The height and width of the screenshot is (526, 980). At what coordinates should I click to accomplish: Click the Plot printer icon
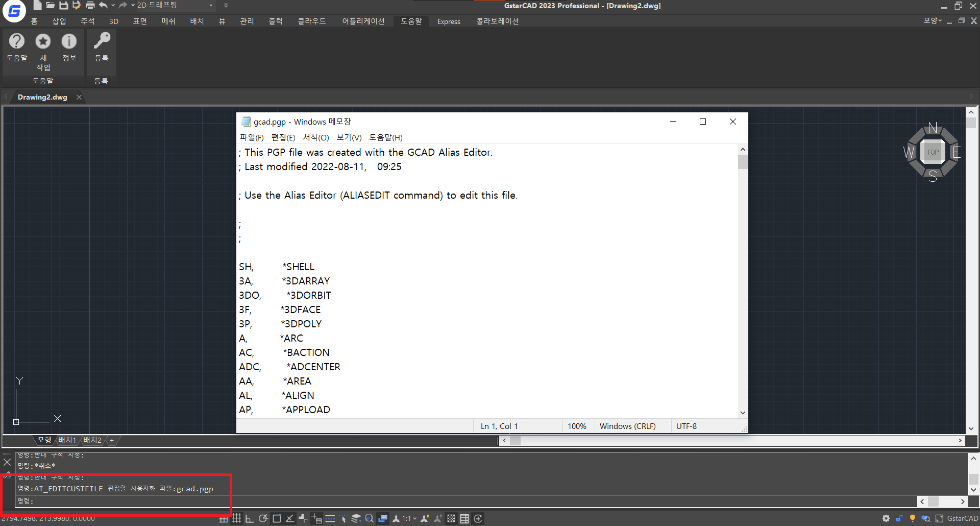coord(90,5)
